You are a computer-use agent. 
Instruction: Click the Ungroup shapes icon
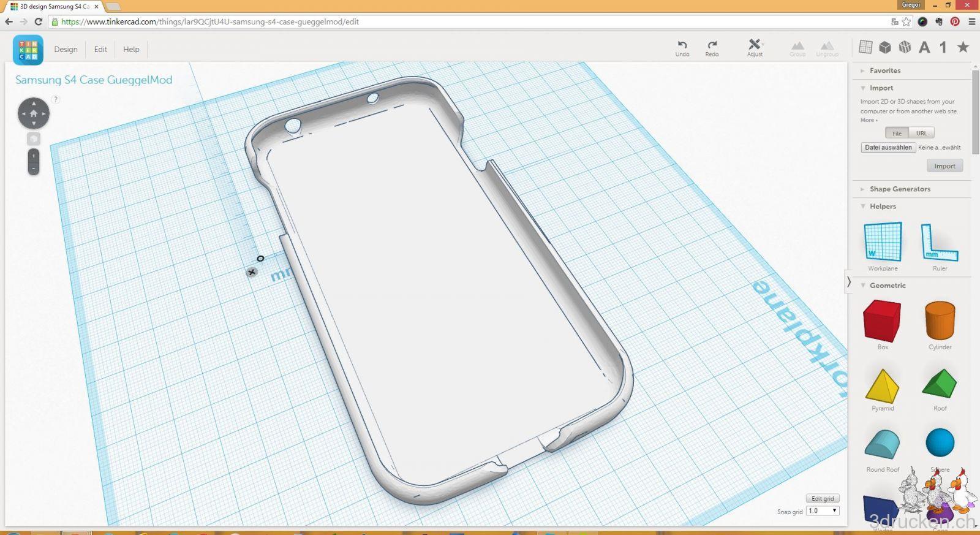[x=827, y=49]
